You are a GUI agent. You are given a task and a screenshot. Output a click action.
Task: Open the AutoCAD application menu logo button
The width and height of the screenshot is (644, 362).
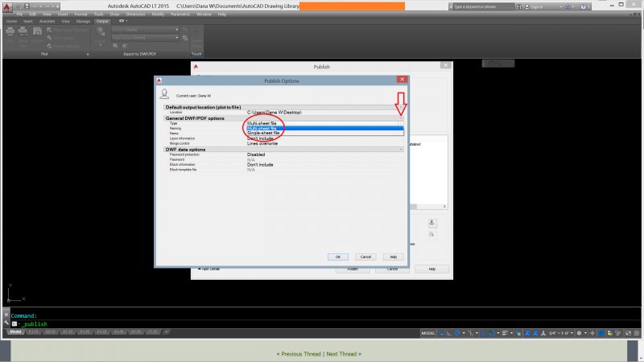click(x=7, y=7)
